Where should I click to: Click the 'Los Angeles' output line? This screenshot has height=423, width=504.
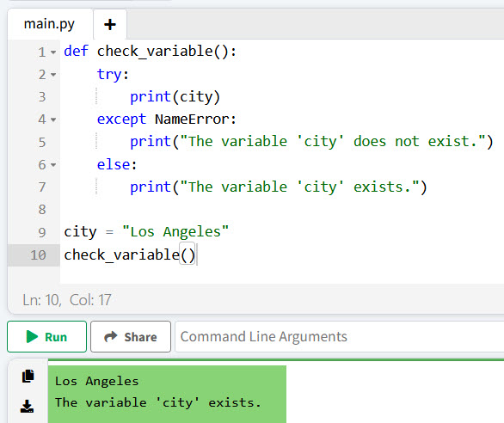point(96,381)
